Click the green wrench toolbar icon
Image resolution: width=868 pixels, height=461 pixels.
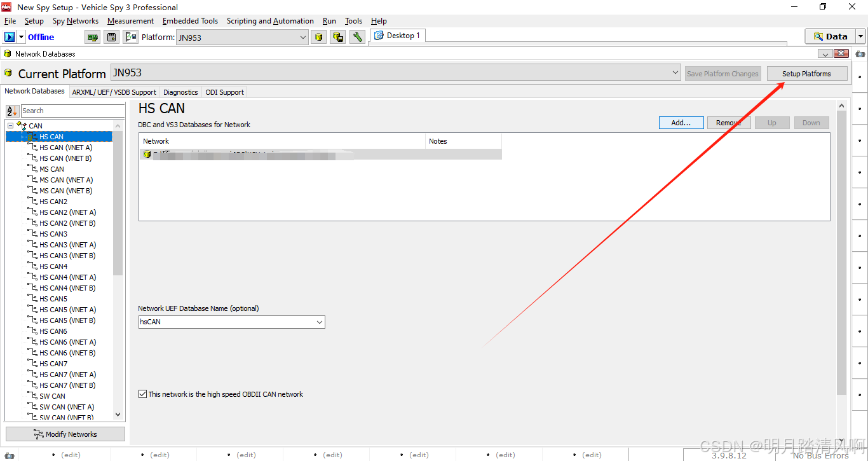[357, 37]
